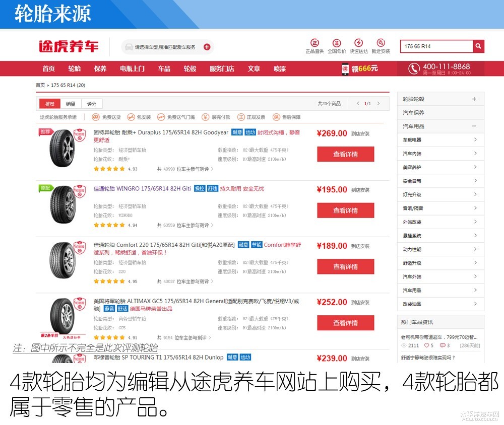The image size is (504, 425).
Task: Open the Giti Comfort 220 tire image
Action: (x=62, y=261)
